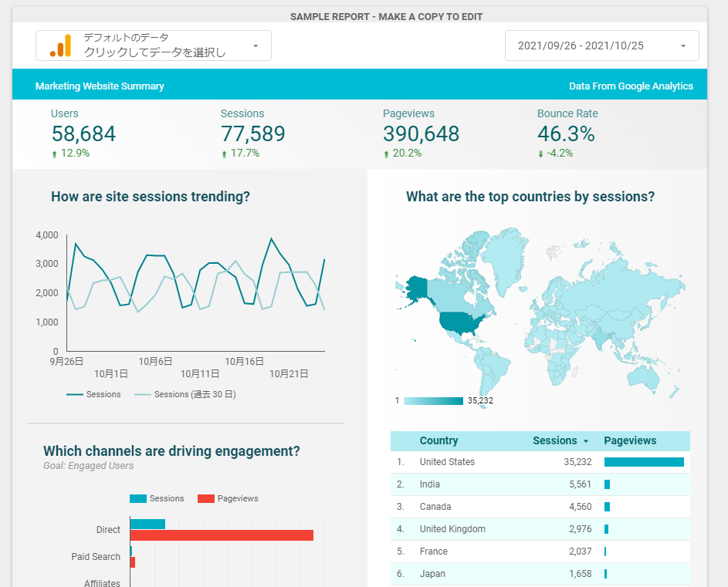
Task: Select the Japan row in country table
Action: click(540, 574)
